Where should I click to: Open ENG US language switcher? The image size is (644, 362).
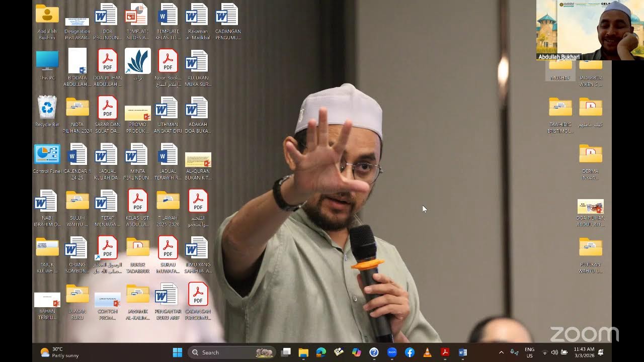click(529, 352)
